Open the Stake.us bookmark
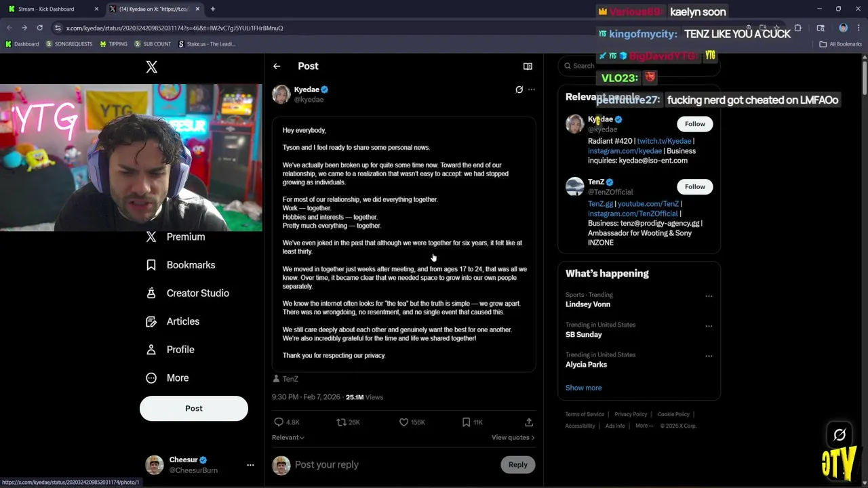 coord(206,44)
